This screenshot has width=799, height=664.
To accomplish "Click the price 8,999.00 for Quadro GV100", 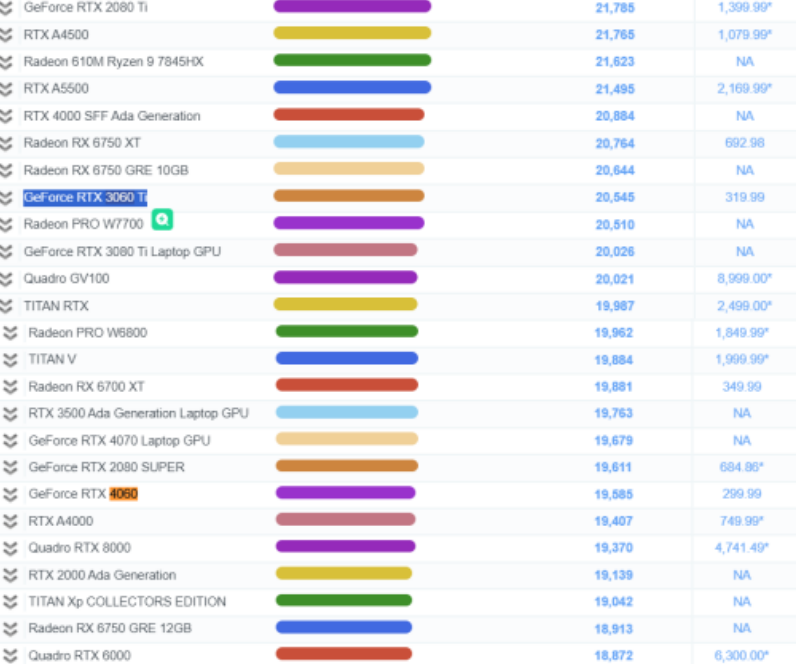I will tap(744, 279).
